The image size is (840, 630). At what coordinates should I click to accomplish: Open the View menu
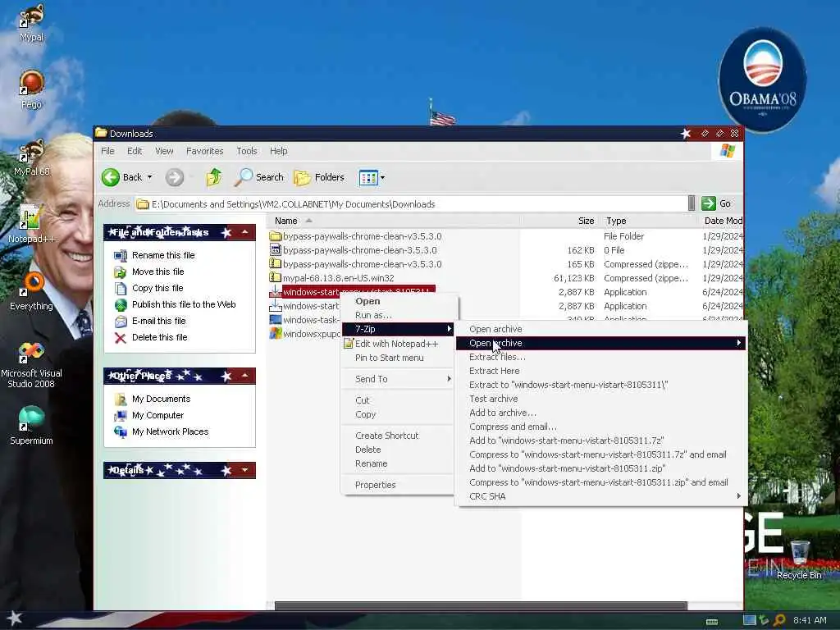[x=164, y=151]
